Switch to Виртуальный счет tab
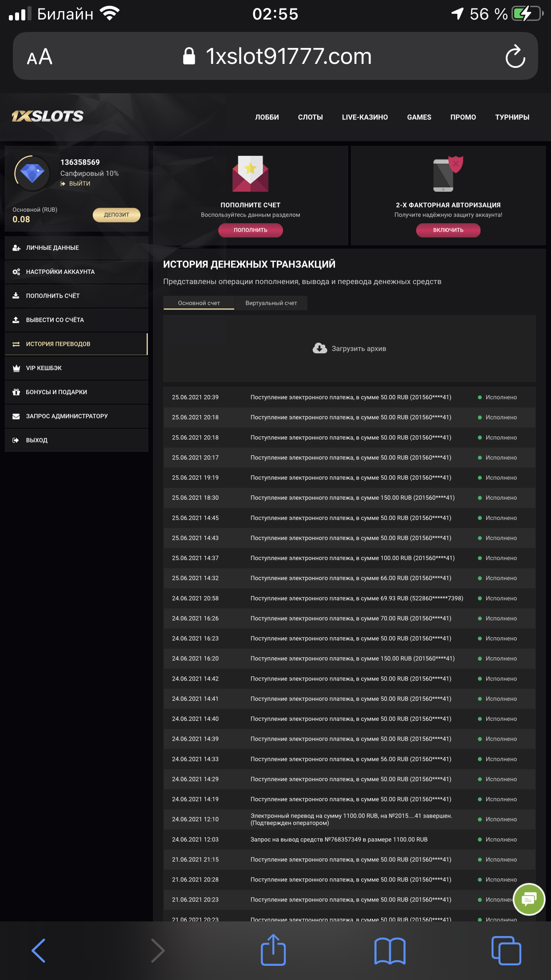 pyautogui.click(x=271, y=303)
